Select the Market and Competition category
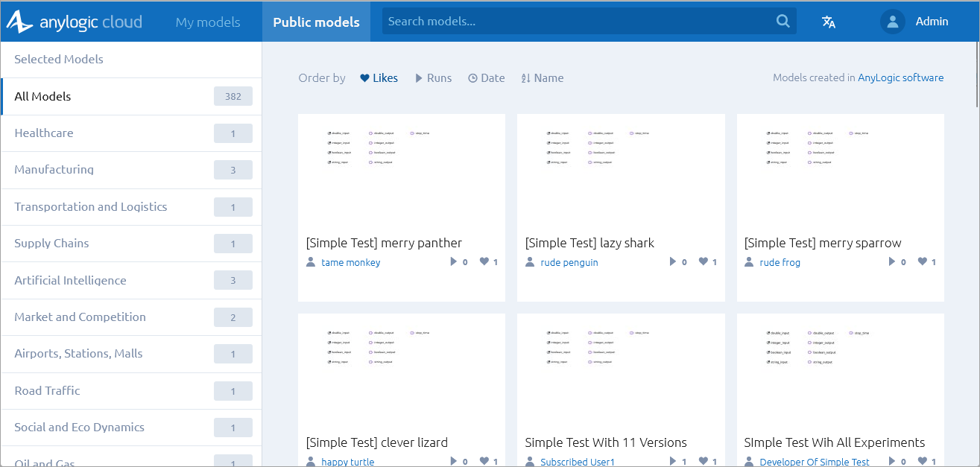Screen dimensions: 980x467 click(131, 317)
